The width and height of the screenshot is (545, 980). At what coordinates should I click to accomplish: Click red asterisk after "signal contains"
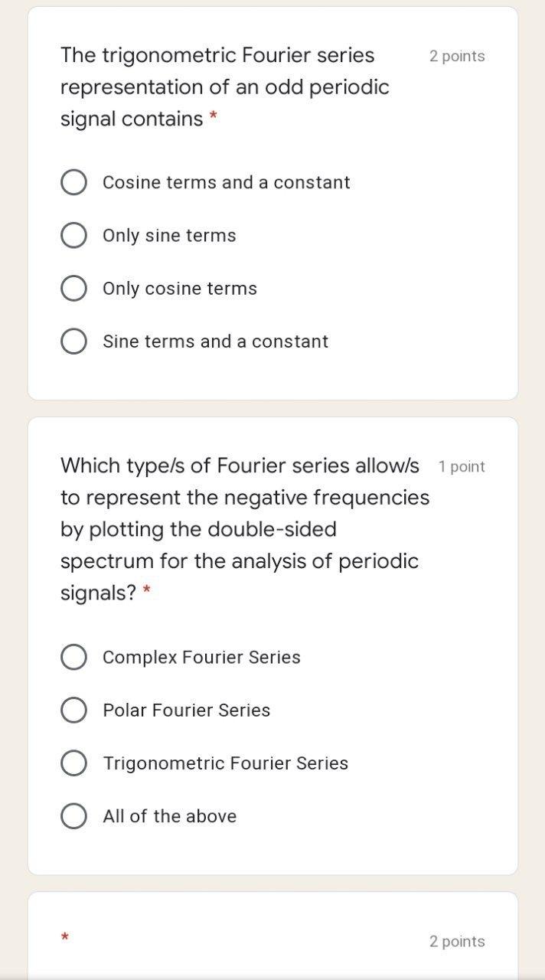tap(214, 118)
